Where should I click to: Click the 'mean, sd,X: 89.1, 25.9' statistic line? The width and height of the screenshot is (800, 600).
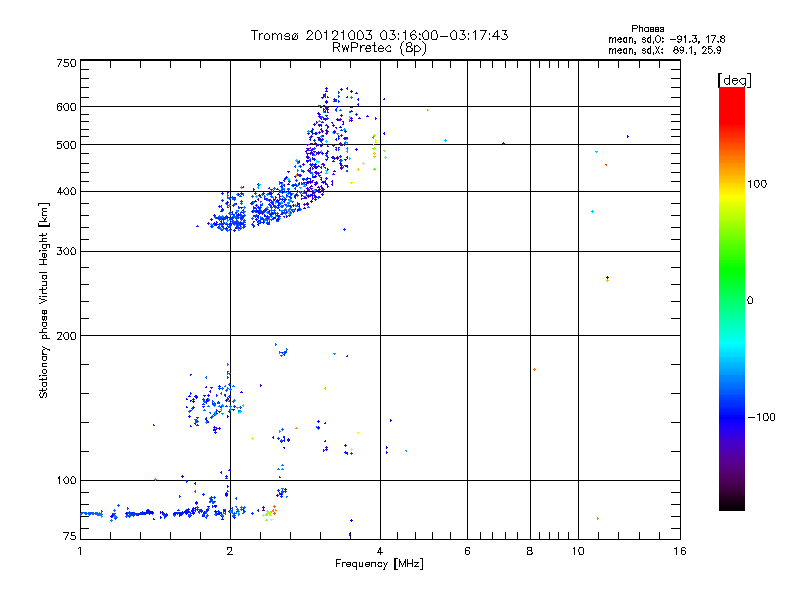[x=664, y=50]
